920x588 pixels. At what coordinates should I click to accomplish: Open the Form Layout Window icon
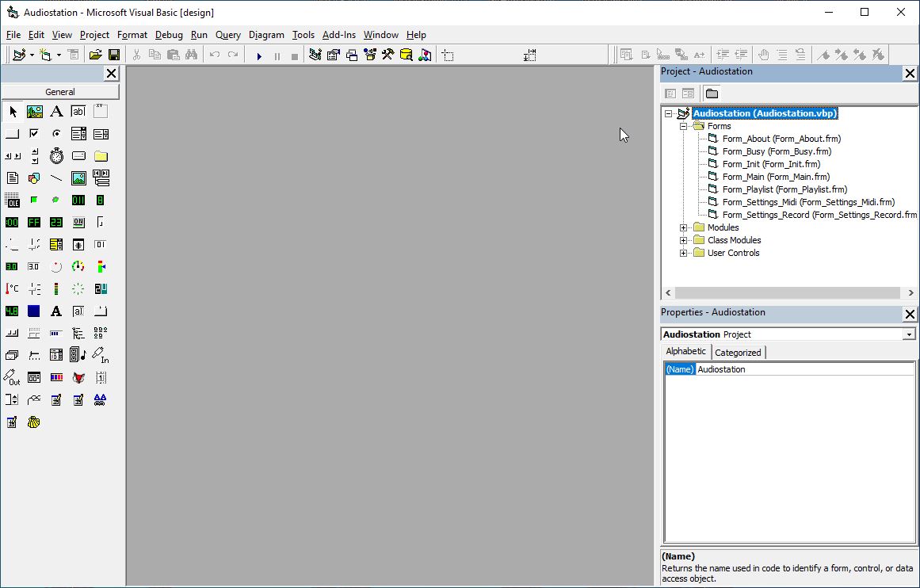[352, 55]
